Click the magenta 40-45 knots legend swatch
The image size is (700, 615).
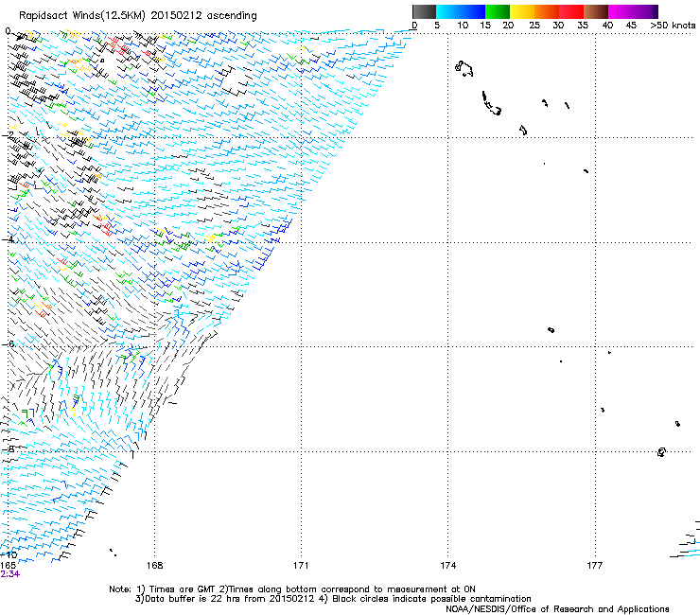pos(621,11)
